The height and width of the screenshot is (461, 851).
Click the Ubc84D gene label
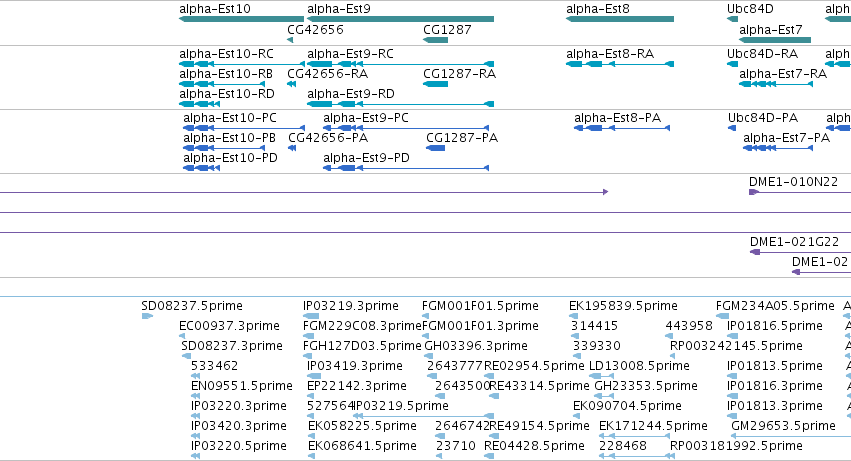(750, 9)
